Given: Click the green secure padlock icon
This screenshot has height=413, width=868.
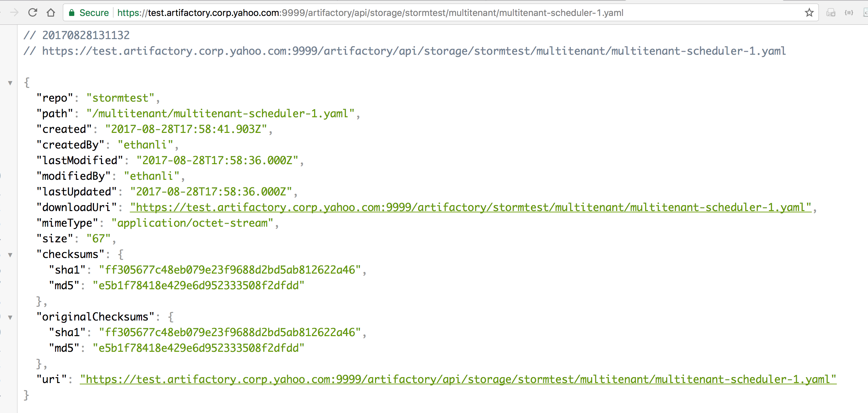Looking at the screenshot, I should coord(71,13).
